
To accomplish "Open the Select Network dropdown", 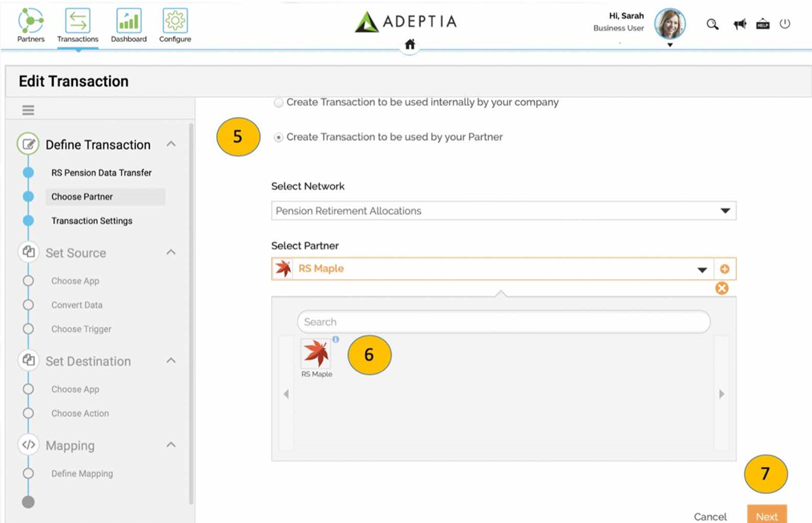I will tap(503, 211).
